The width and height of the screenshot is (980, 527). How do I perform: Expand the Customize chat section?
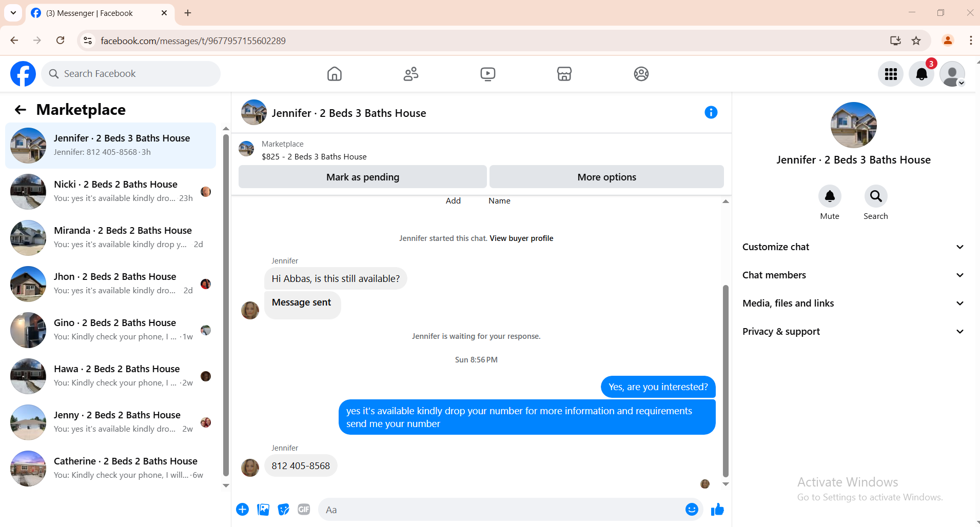(853, 247)
